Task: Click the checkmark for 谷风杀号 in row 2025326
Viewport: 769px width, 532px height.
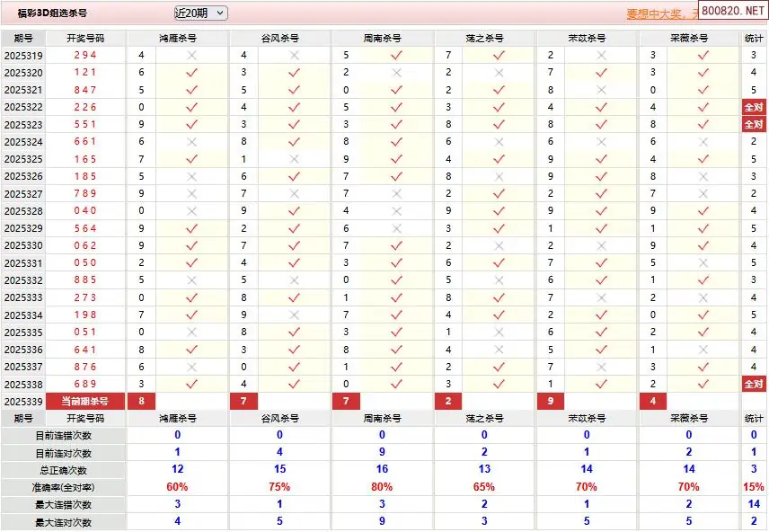Action: [x=294, y=176]
